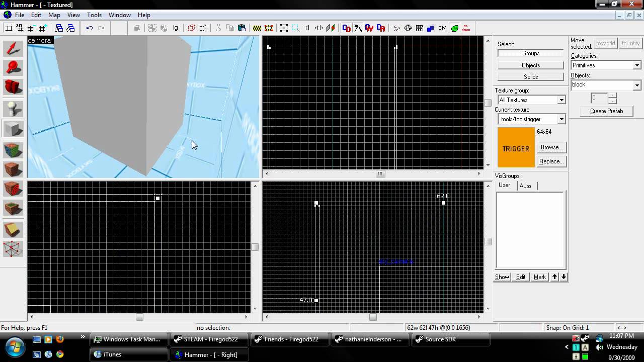Open the Map menu
This screenshot has height=362, width=644.
[x=54, y=15]
